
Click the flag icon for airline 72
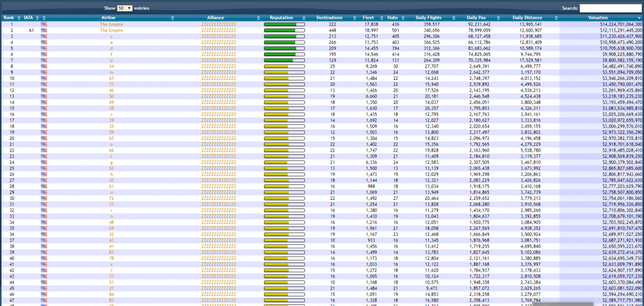click(x=43, y=198)
